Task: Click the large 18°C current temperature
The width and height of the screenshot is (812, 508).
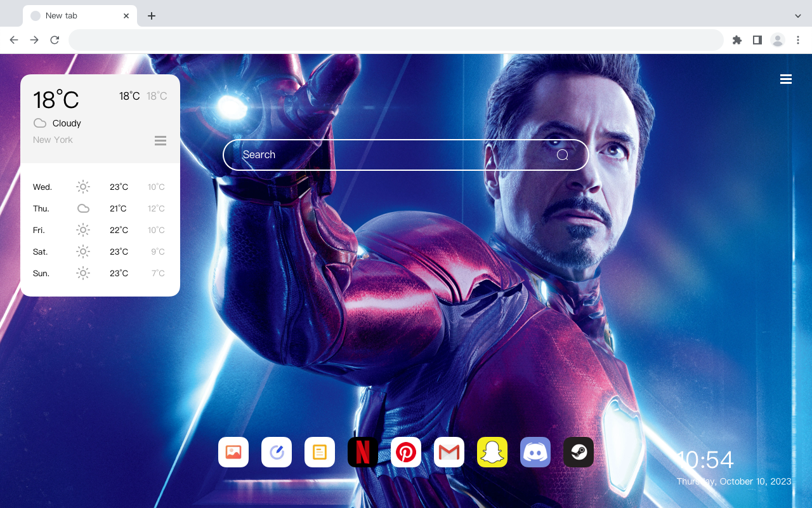Action: (x=56, y=100)
